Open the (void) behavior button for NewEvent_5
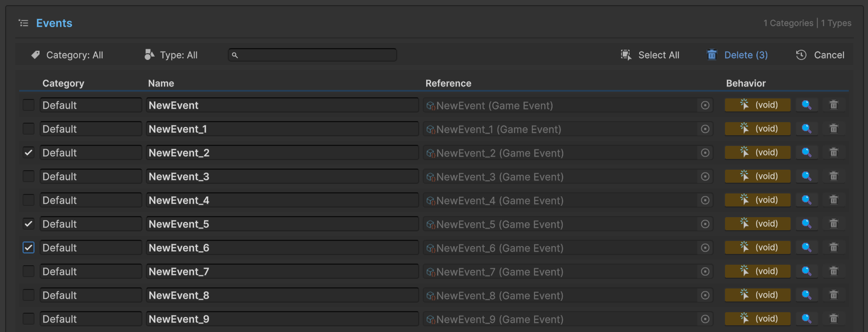Screen dimensions: 868x332 (757, 224)
